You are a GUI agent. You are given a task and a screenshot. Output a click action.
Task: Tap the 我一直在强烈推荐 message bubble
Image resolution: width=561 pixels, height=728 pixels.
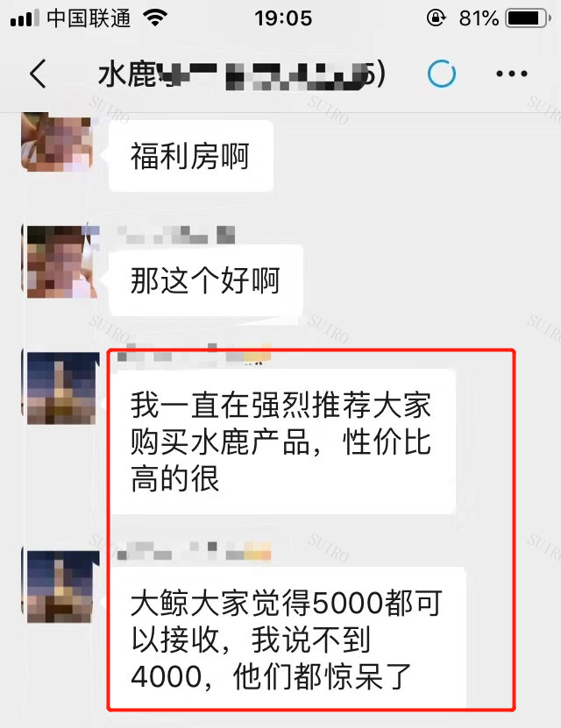282,442
